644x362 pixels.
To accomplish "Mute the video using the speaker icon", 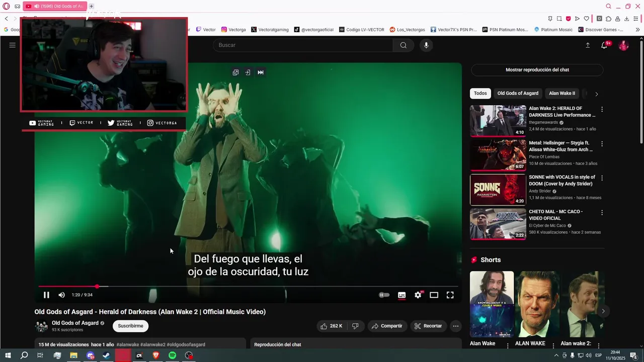I will 61,295.
